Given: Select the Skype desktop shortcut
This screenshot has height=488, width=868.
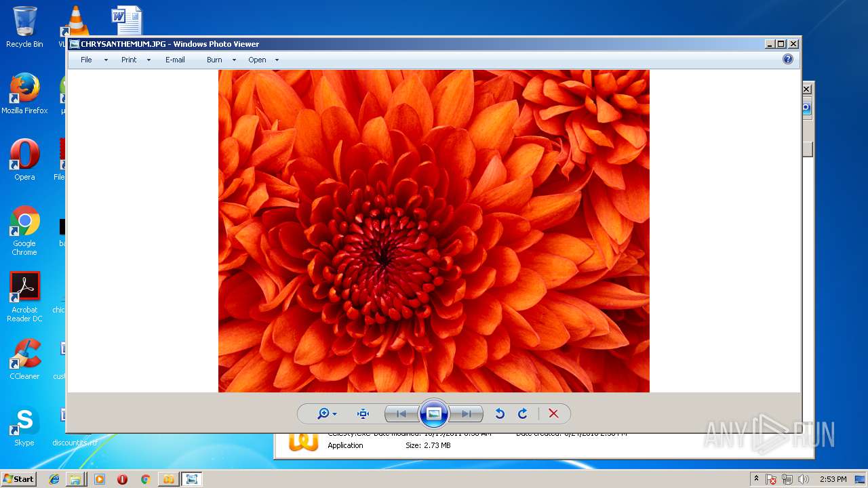Looking at the screenshot, I should click(x=24, y=426).
